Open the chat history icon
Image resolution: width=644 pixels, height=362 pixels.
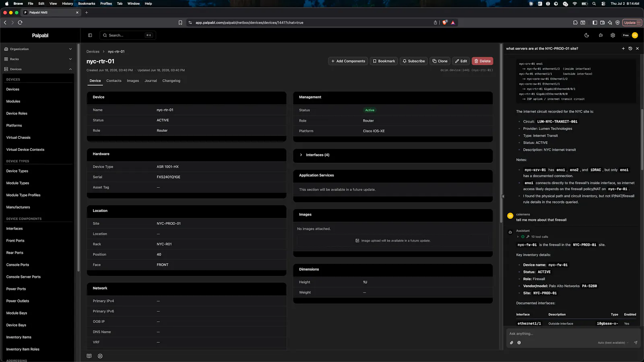point(630,48)
